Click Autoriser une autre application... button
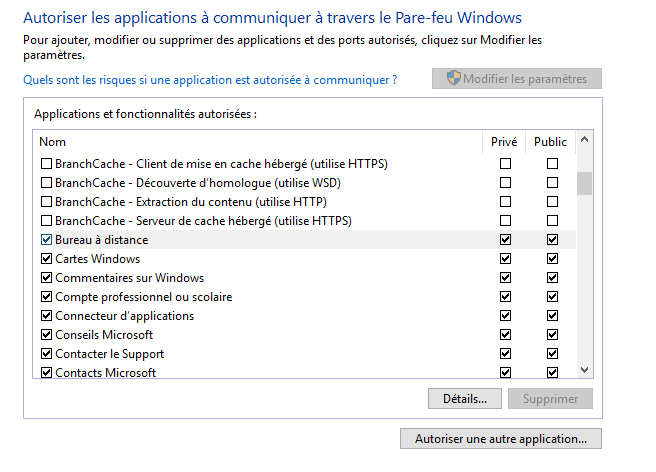Viewport: 656px width, 472px height. (x=501, y=439)
